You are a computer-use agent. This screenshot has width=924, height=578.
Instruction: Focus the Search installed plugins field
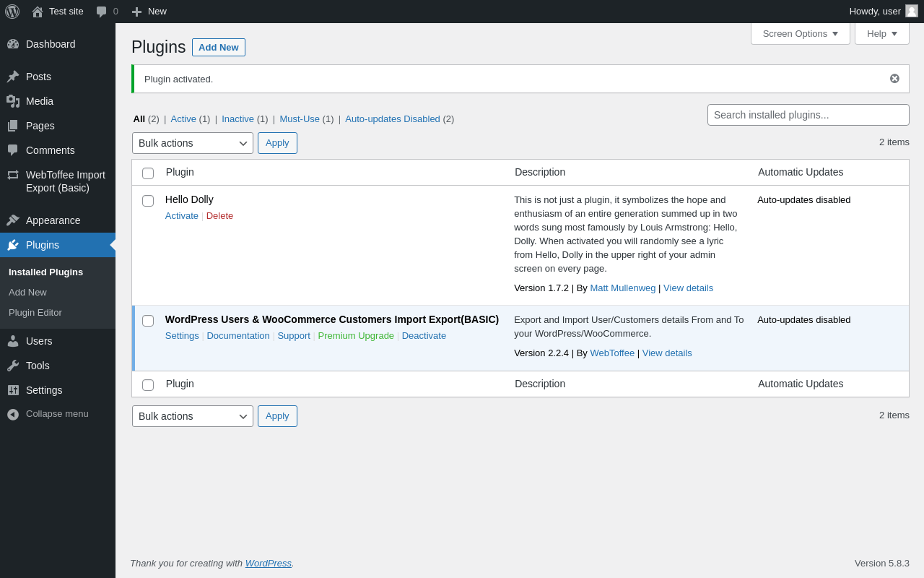(808, 115)
